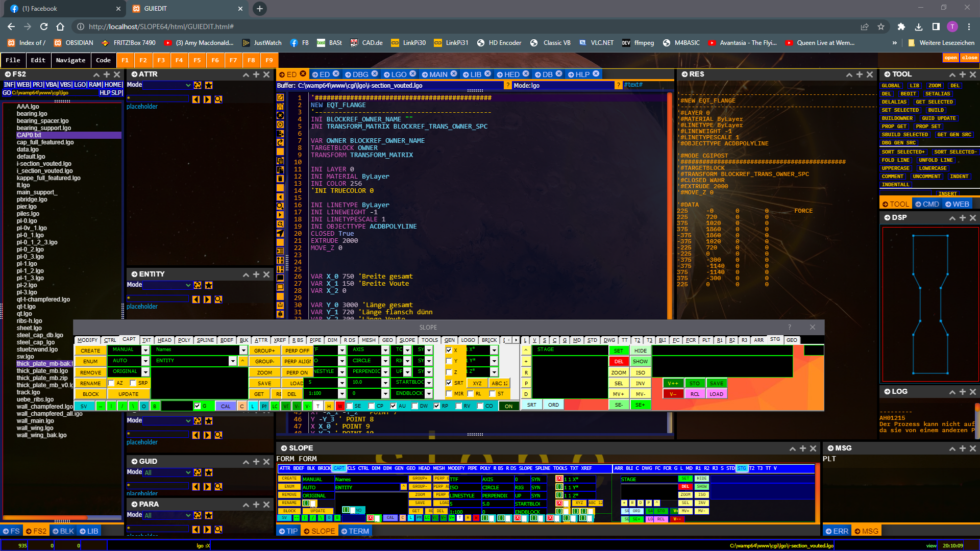Viewport: 980px width, 551px height.
Task: Open the Navigate menu
Action: [x=70, y=60]
